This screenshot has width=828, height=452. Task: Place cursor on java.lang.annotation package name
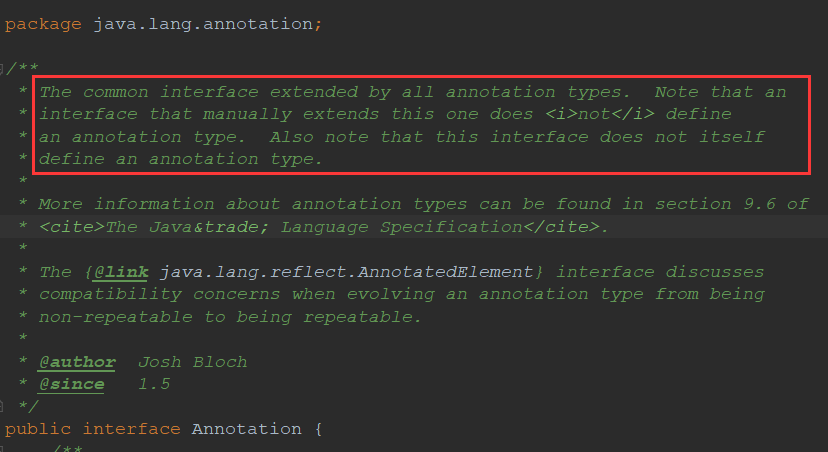(205, 24)
